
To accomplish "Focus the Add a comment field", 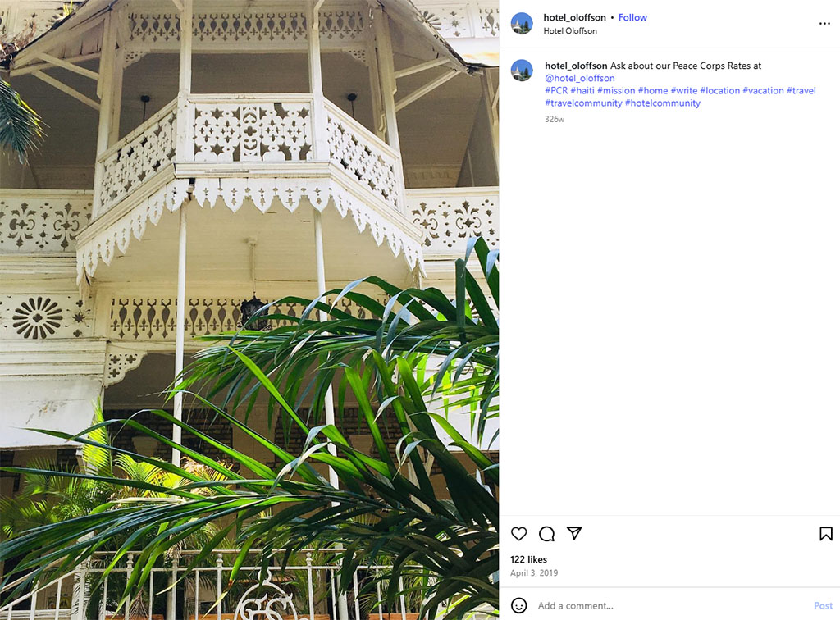I will (669, 605).
